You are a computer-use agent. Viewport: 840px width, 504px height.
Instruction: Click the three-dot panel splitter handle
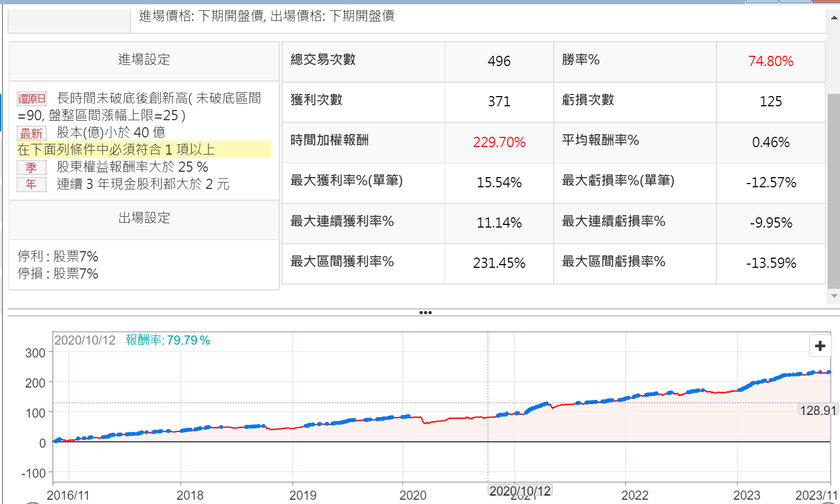[425, 312]
